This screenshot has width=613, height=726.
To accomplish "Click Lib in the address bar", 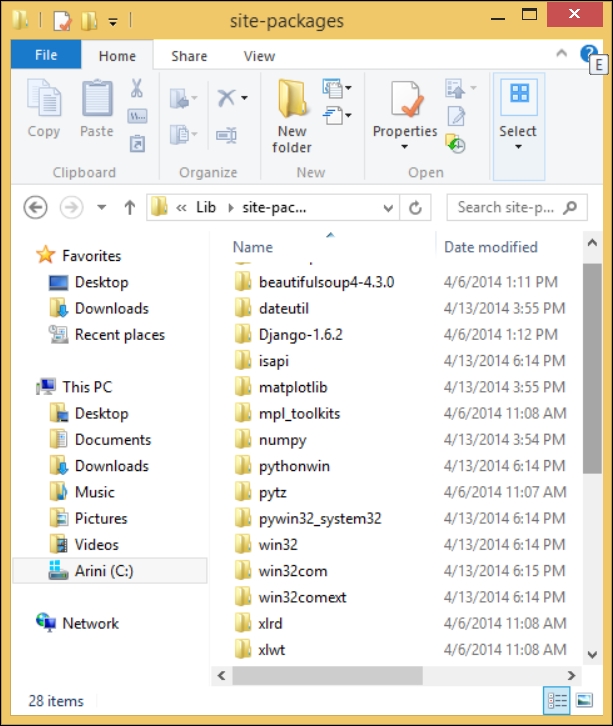I will 206,207.
